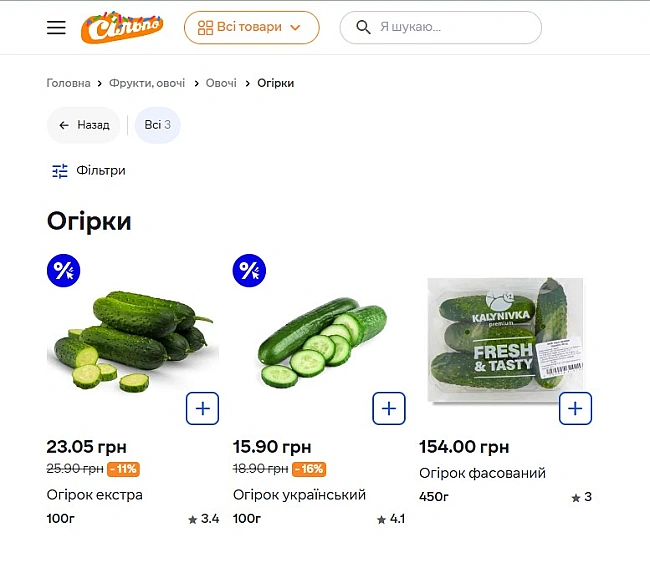This screenshot has height=568, width=650.
Task: Open the hamburger menu
Action: click(56, 28)
